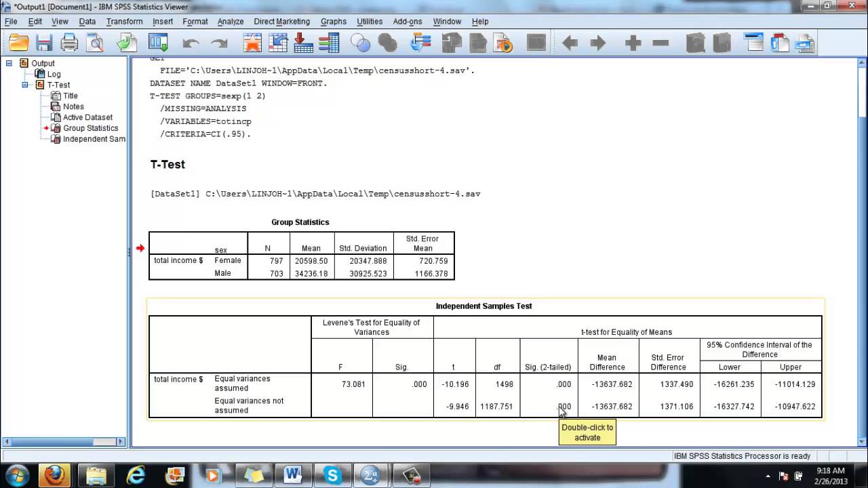Promote outline item with left arrow
This screenshot has width=868, height=488.
tap(570, 43)
